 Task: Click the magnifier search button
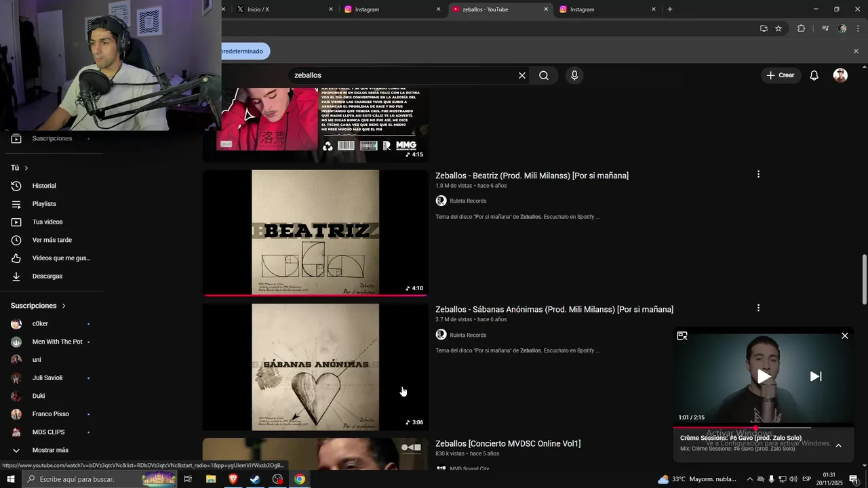pos(544,75)
